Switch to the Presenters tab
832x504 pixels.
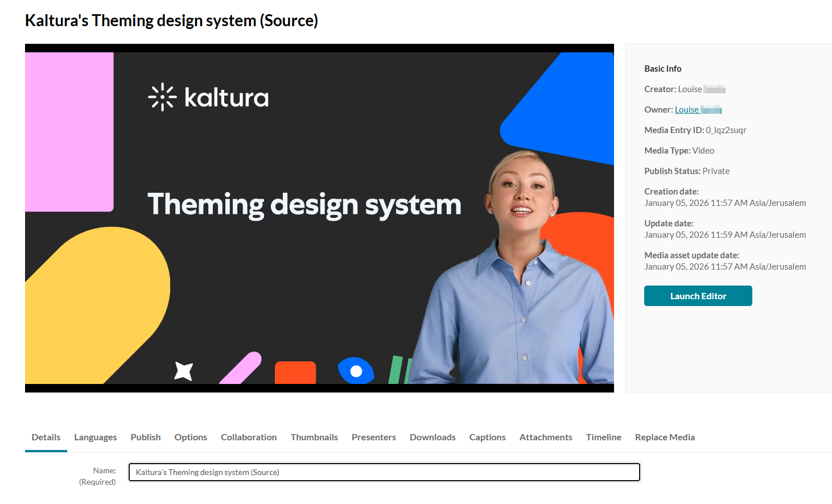pos(374,437)
